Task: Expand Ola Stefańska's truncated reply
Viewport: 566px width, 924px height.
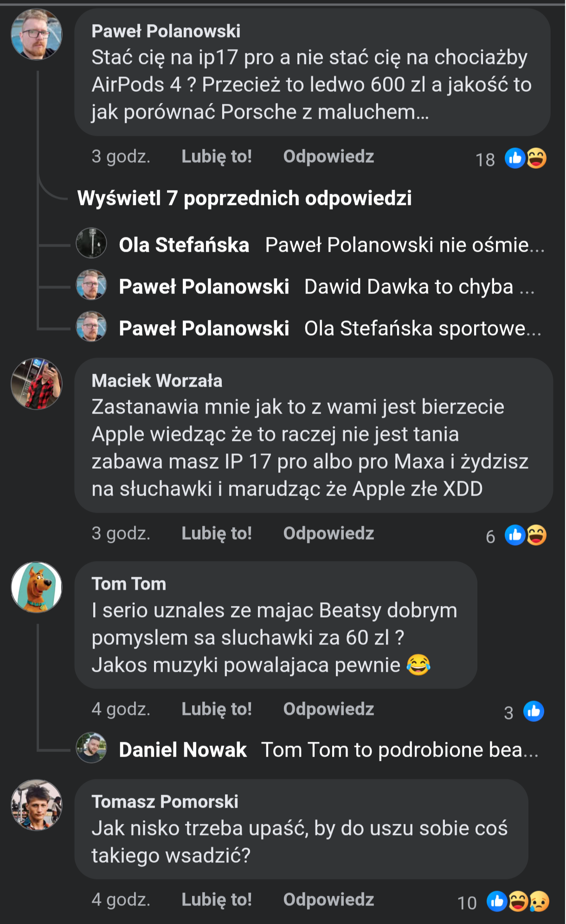Action: click(x=405, y=245)
